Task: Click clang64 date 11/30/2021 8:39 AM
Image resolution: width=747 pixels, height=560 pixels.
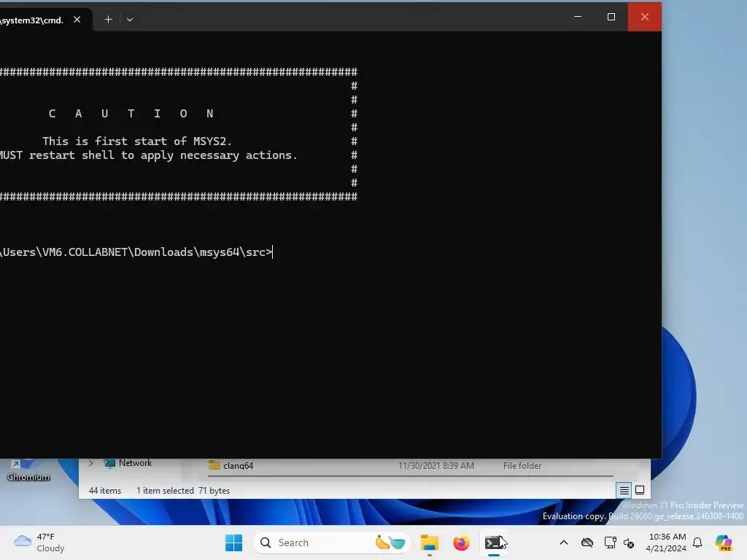Action: point(436,466)
